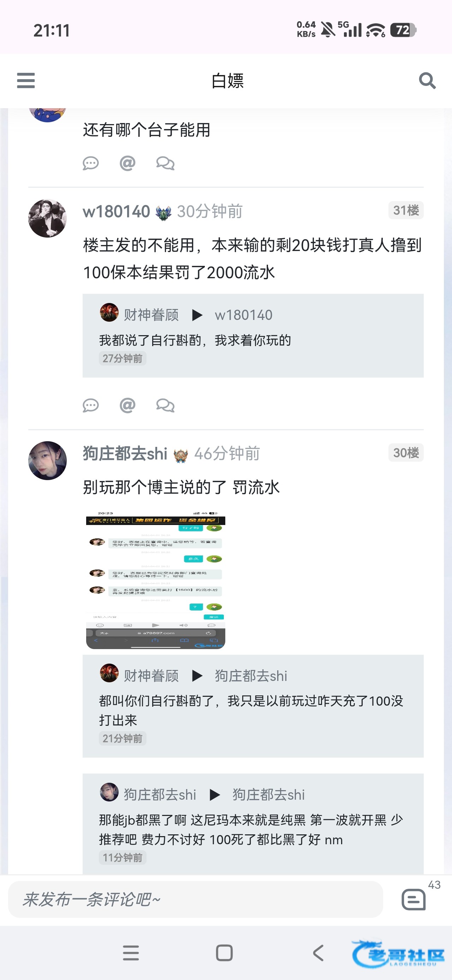Screen dimensions: 452x980
Task: Open the hamburger menu at top left
Action: pos(26,81)
